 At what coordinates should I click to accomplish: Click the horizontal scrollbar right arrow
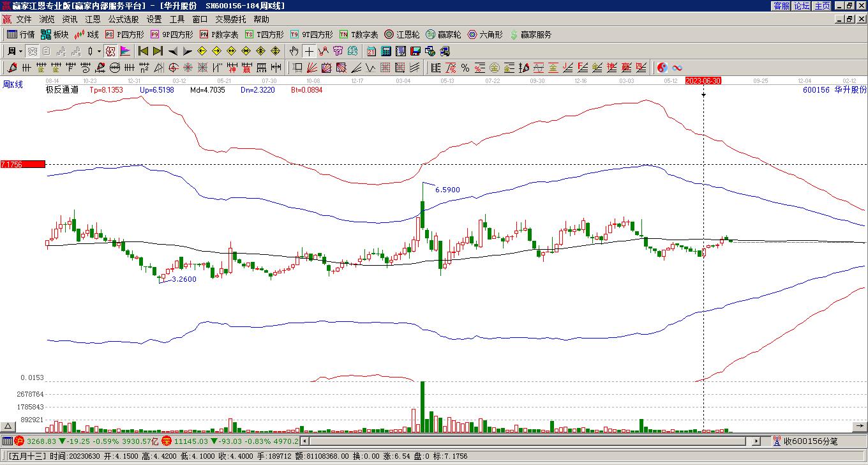(x=756, y=441)
